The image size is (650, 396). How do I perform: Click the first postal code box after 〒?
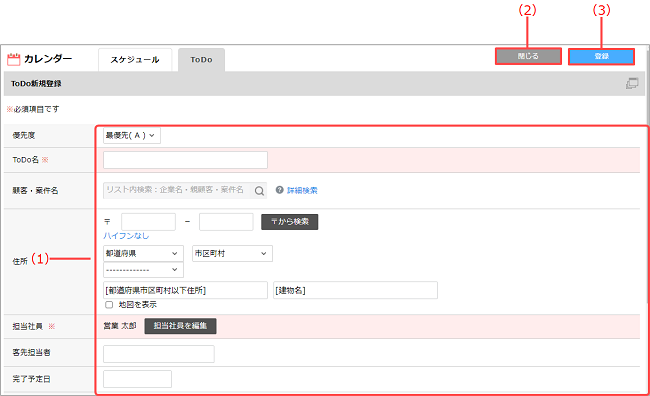pyautogui.click(x=148, y=222)
